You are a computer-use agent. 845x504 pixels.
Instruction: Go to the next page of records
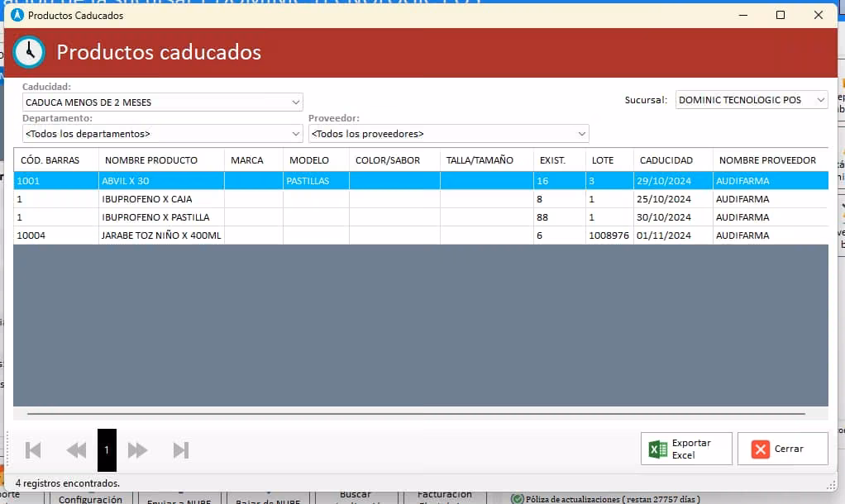click(137, 450)
